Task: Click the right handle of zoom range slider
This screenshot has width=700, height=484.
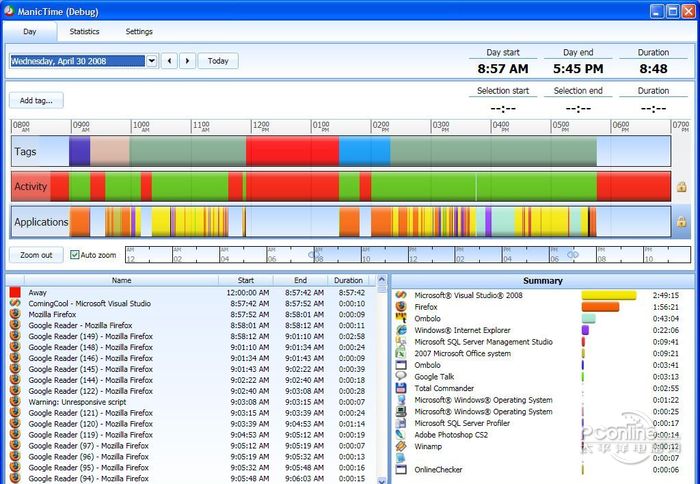Action: point(573,255)
